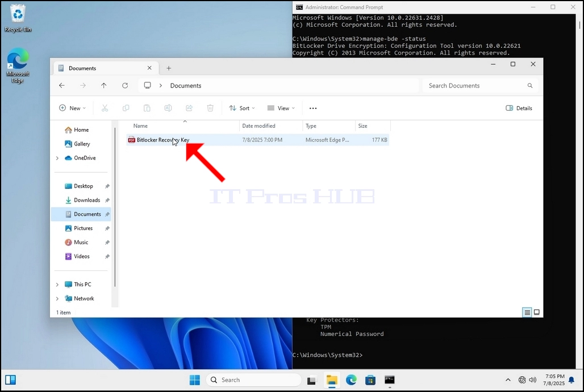Unpin Documents from Quick access
This screenshot has height=392, width=584.
pyautogui.click(x=107, y=214)
